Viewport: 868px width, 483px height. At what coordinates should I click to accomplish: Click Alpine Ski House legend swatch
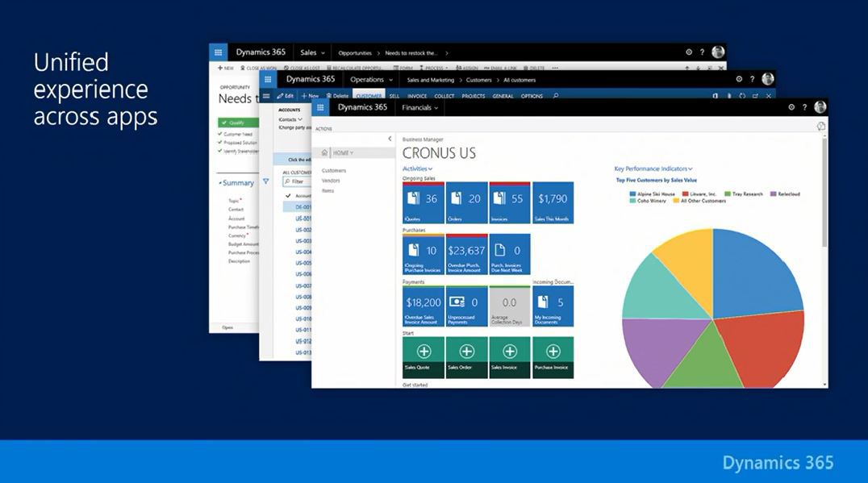(632, 194)
